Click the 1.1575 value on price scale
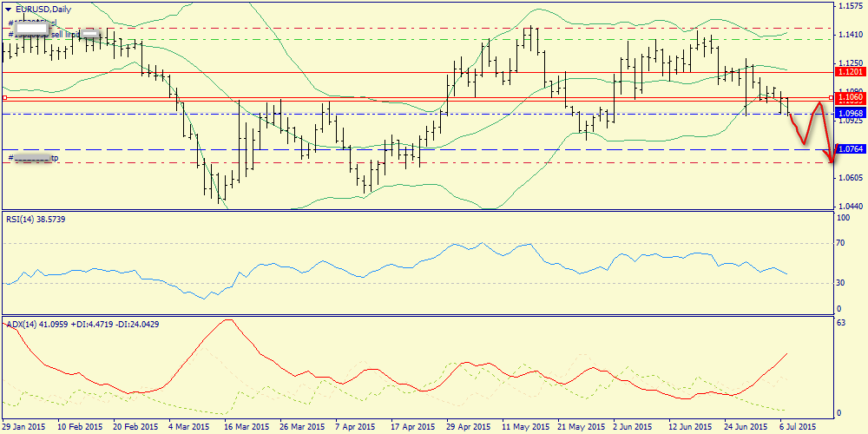Viewport: 868px width, 434px height. point(849,6)
